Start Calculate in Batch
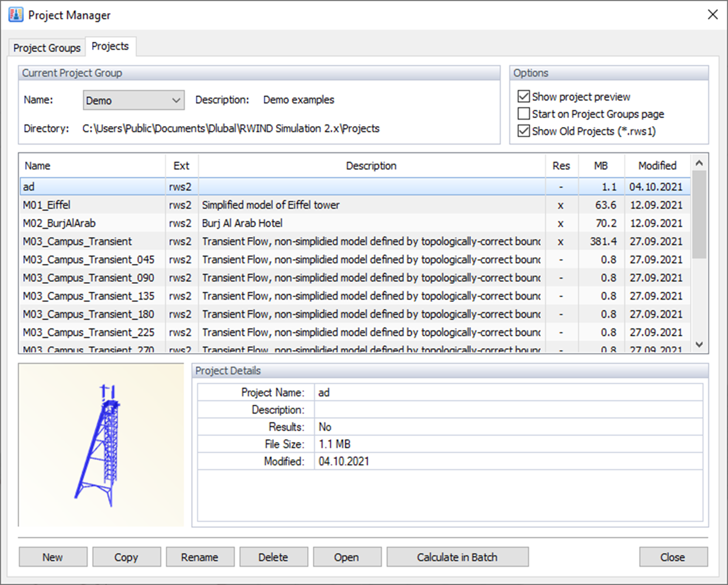728x585 pixels. [x=456, y=557]
